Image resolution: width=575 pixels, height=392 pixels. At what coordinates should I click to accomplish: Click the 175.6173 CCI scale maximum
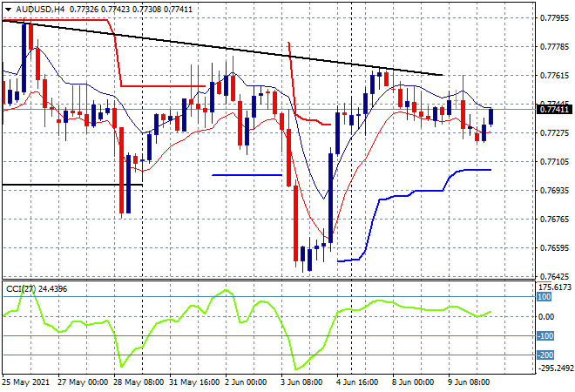(x=554, y=287)
